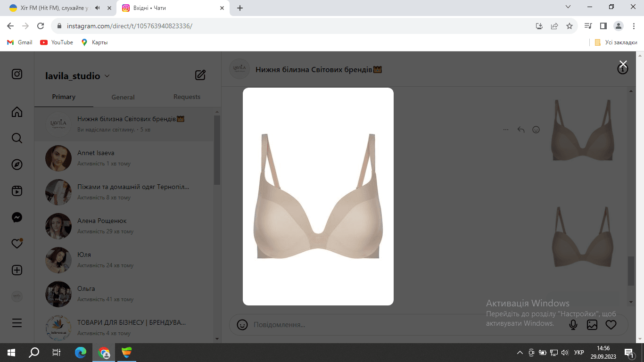Open the Reels icon
The image size is (644, 362).
point(17,191)
